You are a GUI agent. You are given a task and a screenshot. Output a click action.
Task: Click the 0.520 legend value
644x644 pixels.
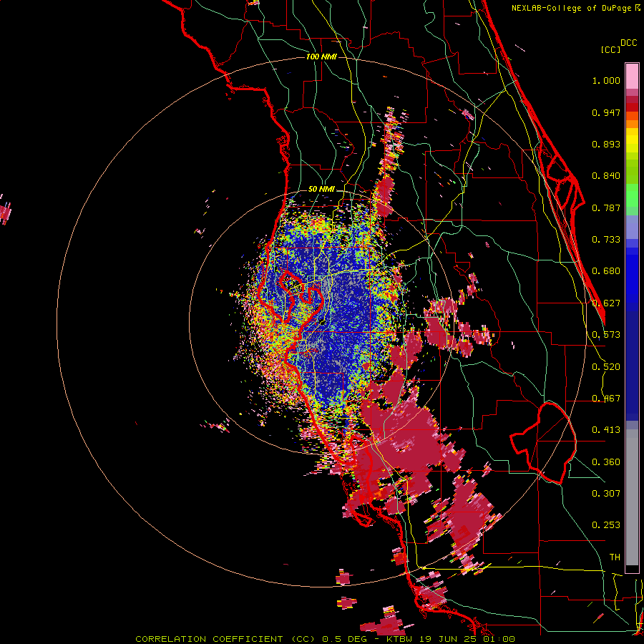[x=606, y=367]
